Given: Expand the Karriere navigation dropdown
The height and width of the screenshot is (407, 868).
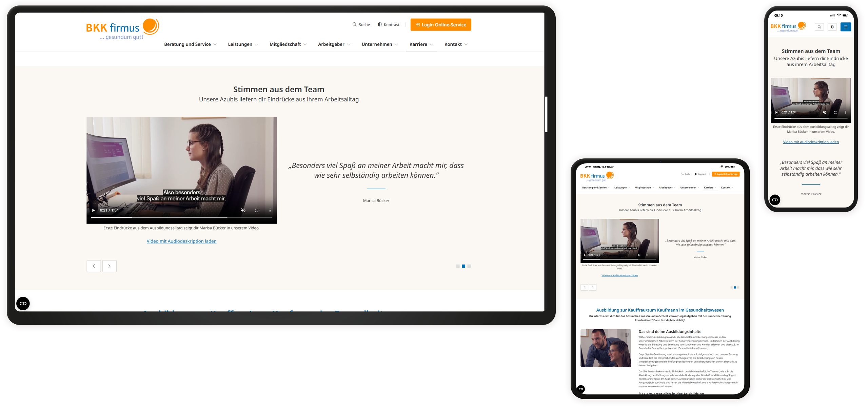Looking at the screenshot, I should [421, 44].
